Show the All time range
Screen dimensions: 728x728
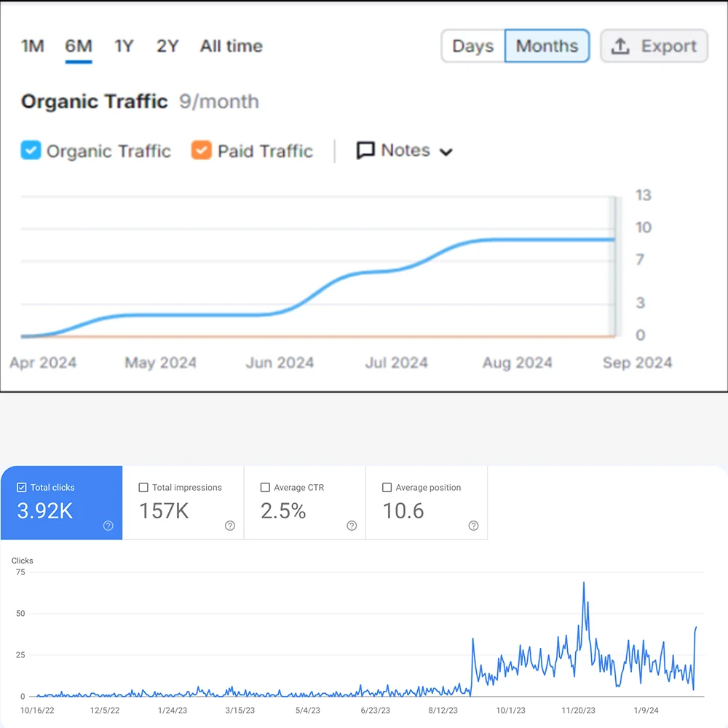coord(231,47)
